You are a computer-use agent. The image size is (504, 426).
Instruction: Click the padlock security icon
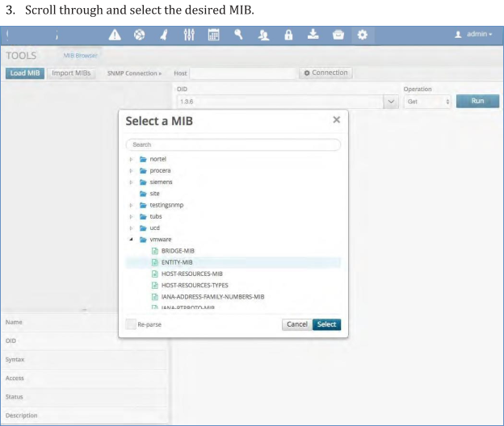288,35
